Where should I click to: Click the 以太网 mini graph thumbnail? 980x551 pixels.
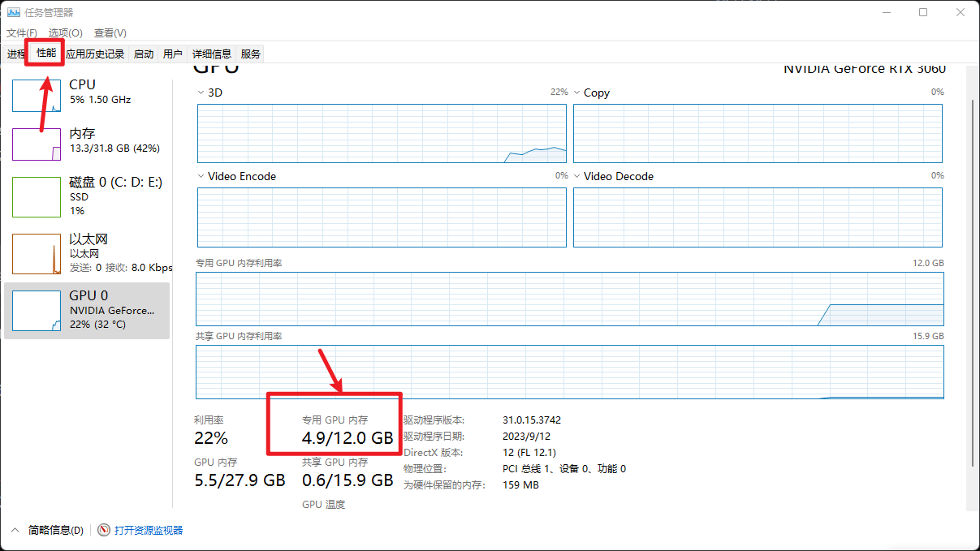tap(37, 253)
